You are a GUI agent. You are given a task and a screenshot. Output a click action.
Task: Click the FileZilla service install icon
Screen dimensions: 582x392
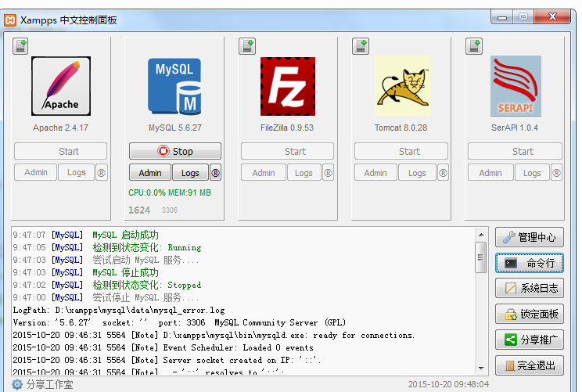pos(247,46)
